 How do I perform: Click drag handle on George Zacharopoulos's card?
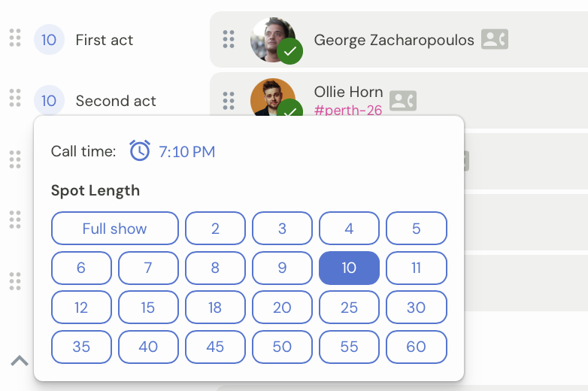pyautogui.click(x=229, y=39)
